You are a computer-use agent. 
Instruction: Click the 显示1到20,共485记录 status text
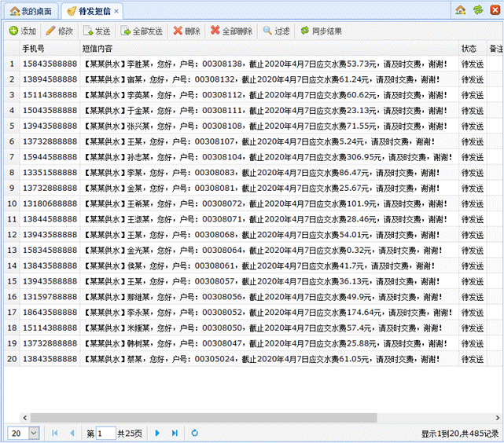pos(460,434)
